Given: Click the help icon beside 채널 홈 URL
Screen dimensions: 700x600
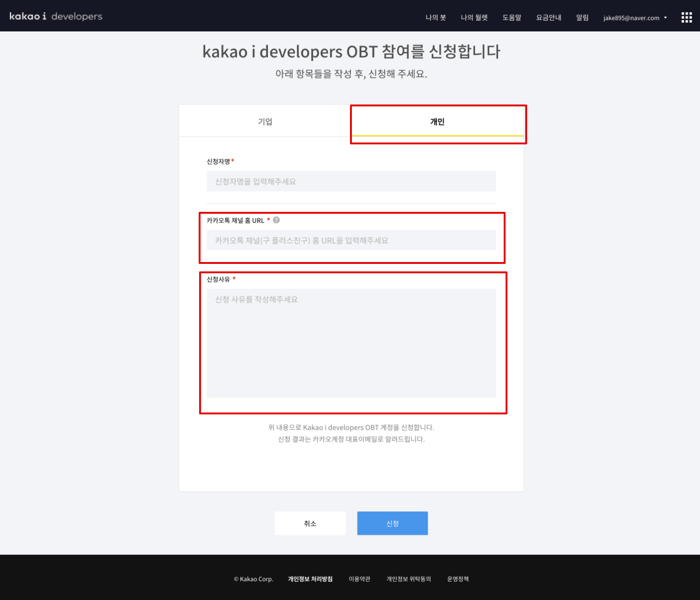Looking at the screenshot, I should [x=276, y=220].
